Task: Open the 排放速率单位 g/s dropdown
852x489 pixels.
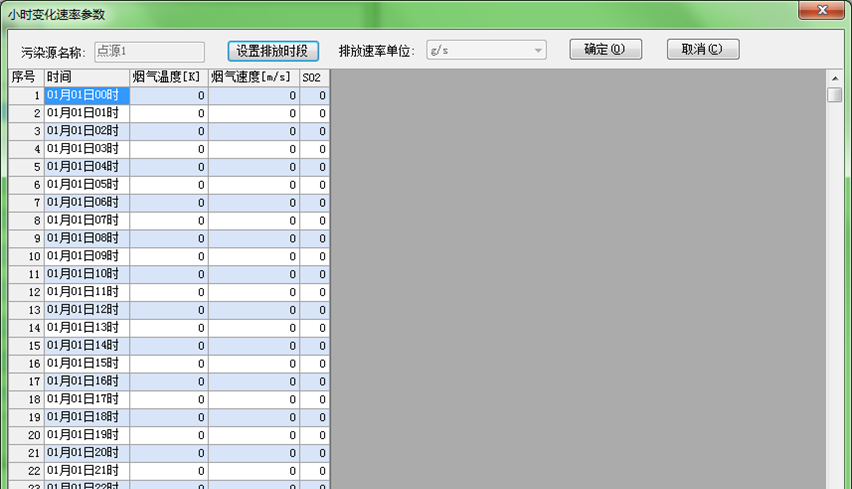Action: [485, 50]
